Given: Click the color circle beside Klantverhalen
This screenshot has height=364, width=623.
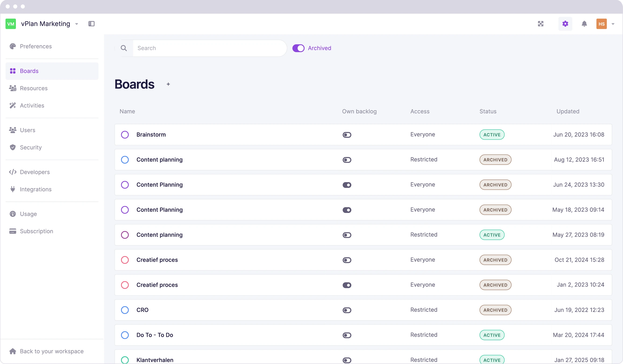Looking at the screenshot, I should click(125, 360).
